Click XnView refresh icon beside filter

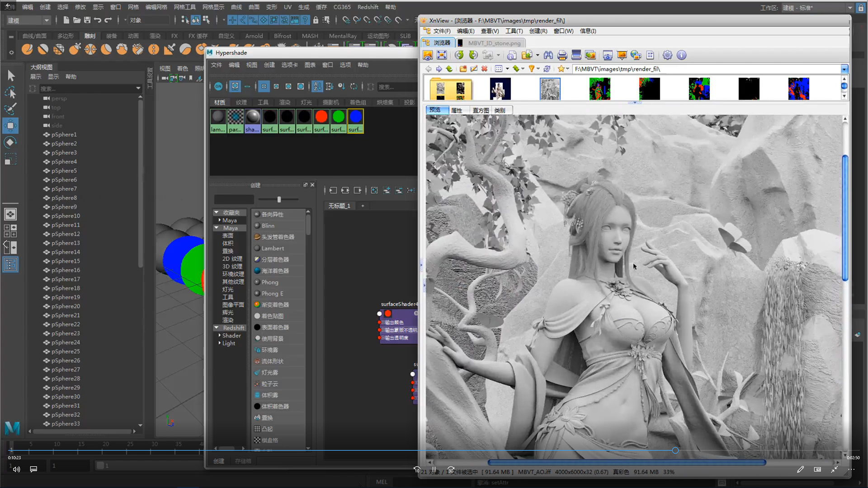point(547,69)
